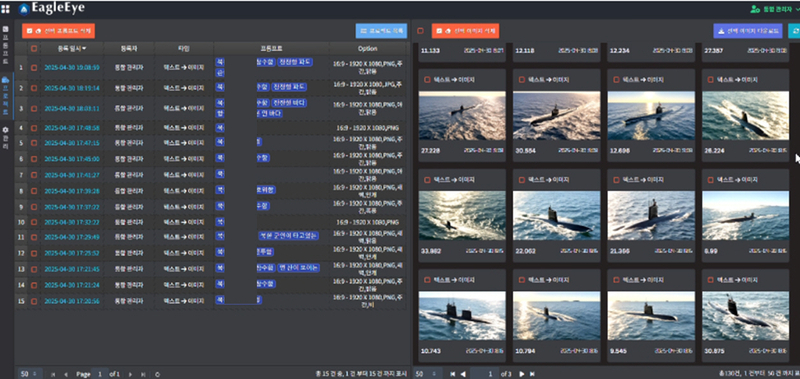This screenshot has height=379, width=800.
Task: Open the gallery page-size 50 dropdown
Action: point(428,374)
